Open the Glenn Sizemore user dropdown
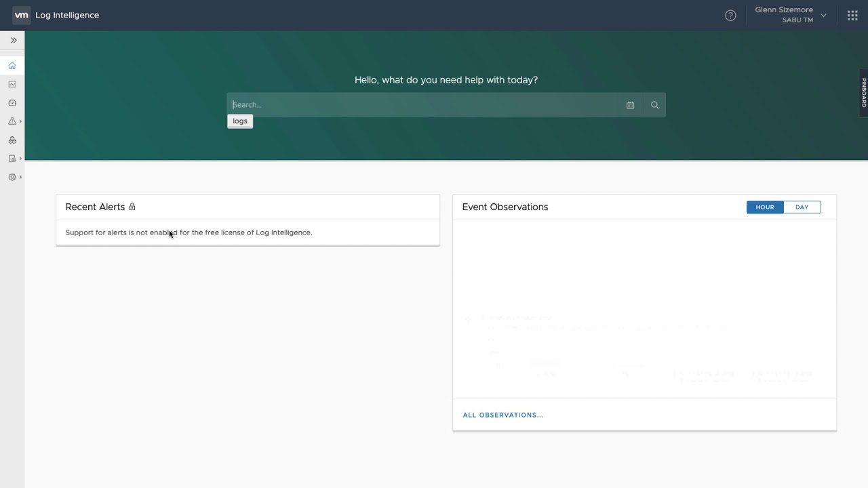 pos(791,15)
